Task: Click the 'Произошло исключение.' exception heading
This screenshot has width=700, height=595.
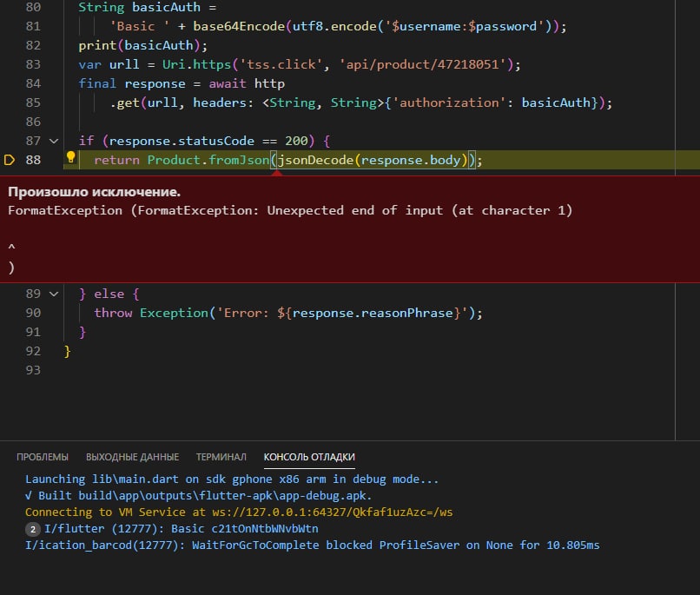Action: click(x=94, y=192)
